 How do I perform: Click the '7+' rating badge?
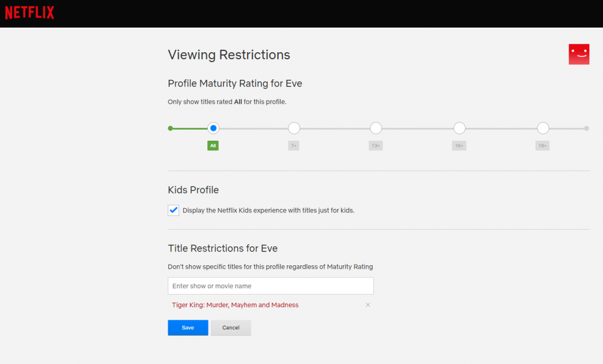coord(293,145)
